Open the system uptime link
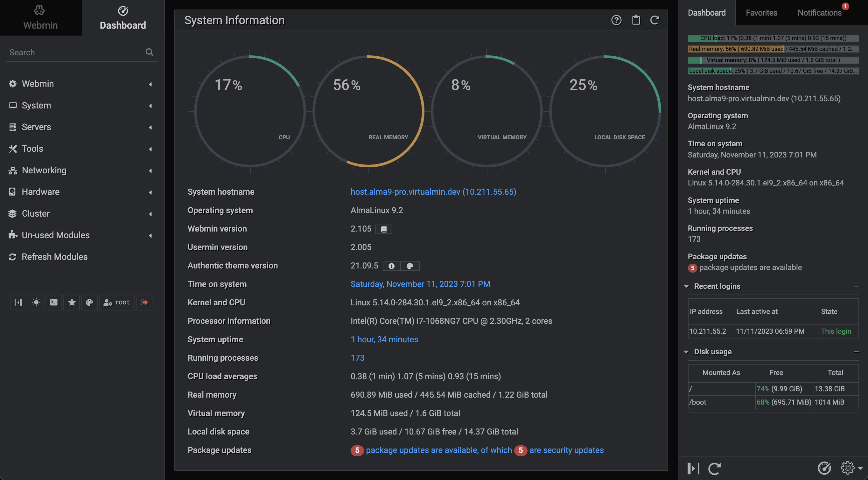Screen dimensions: 868x480 pyautogui.click(x=384, y=339)
